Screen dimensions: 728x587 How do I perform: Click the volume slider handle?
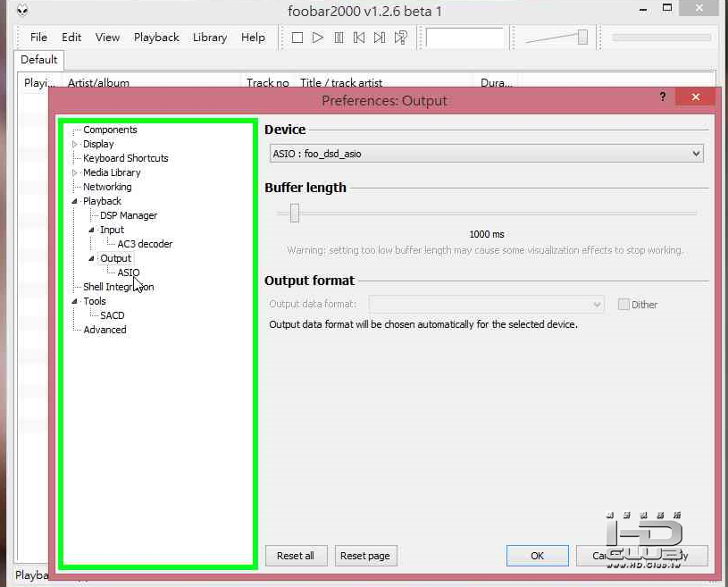[x=582, y=38]
